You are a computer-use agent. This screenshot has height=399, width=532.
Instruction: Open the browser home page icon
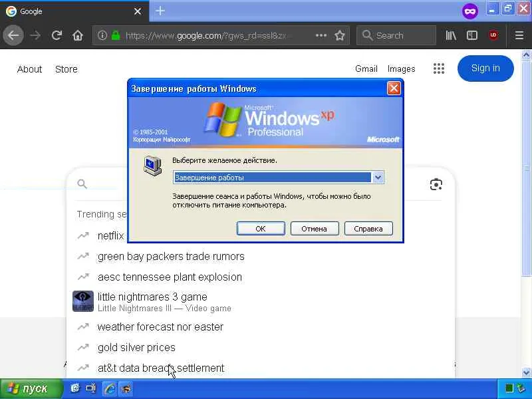coord(78,35)
